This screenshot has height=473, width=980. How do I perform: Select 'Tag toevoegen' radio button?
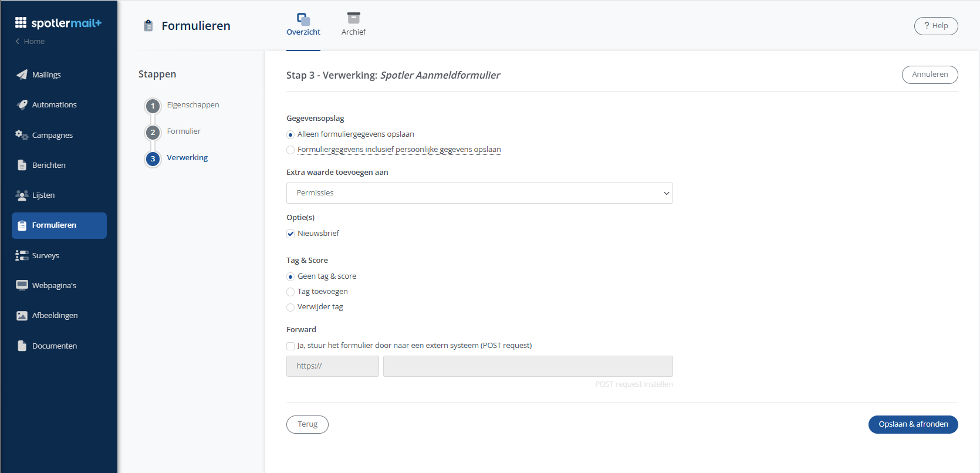click(x=290, y=292)
